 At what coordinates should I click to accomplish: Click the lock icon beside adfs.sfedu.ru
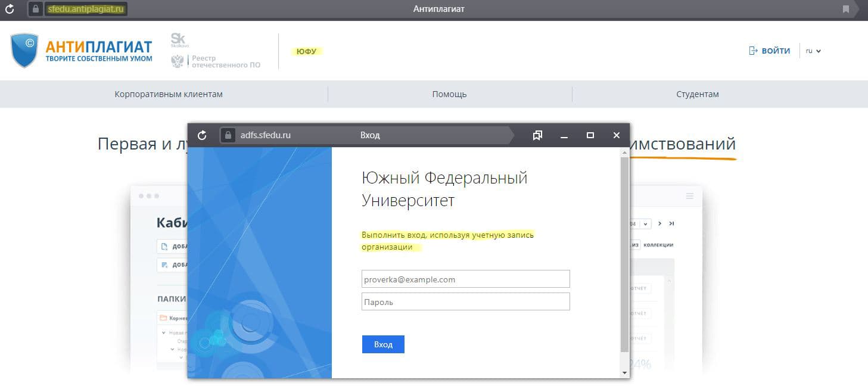(228, 135)
